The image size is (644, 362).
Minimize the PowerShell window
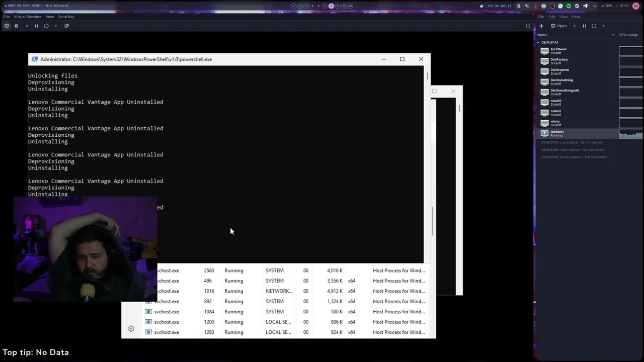(x=383, y=59)
